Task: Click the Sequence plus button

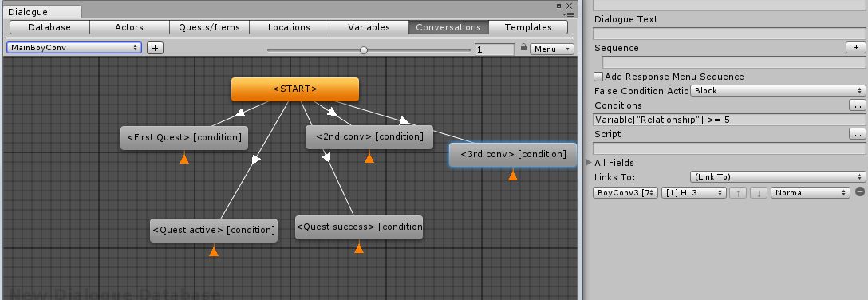Action: pos(856,48)
